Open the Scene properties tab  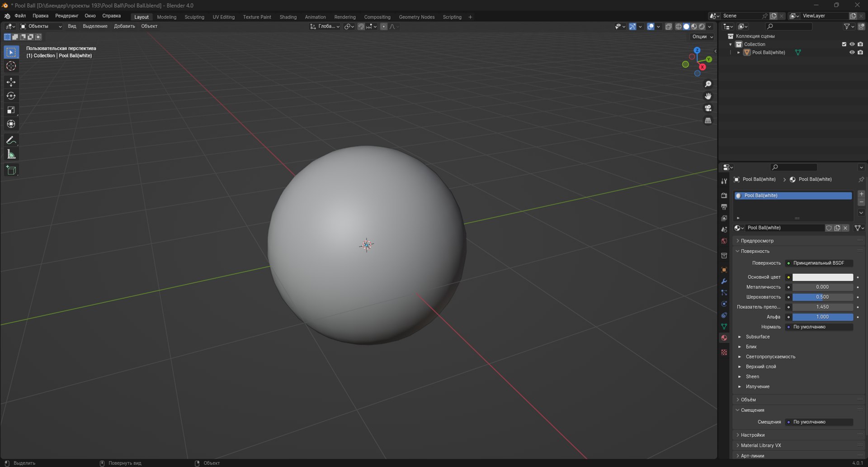724,229
